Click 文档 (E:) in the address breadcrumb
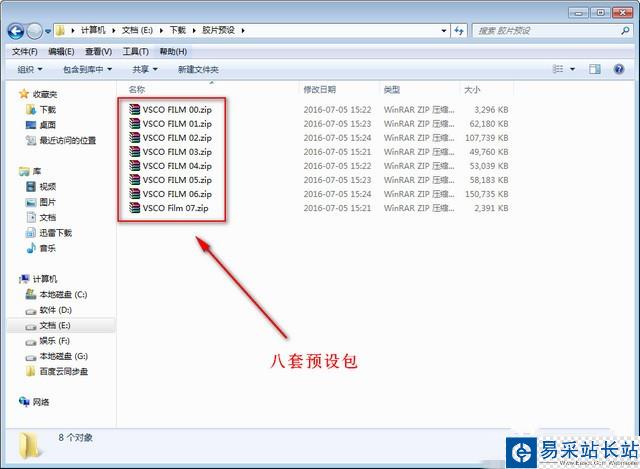The height and width of the screenshot is (469, 640). (x=137, y=30)
